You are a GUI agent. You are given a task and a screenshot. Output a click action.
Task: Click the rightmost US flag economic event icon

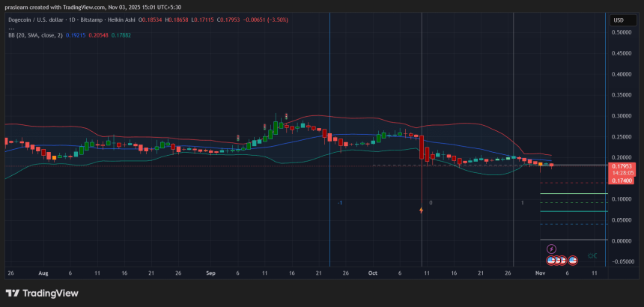coord(573,260)
